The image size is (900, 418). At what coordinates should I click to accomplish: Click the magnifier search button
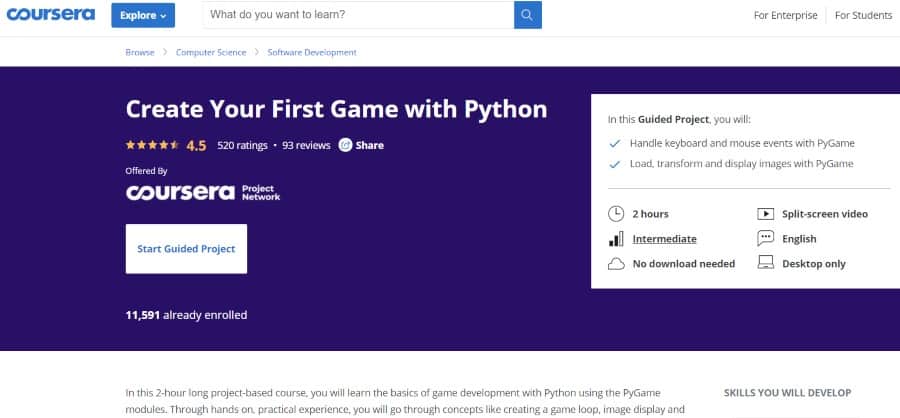[528, 15]
